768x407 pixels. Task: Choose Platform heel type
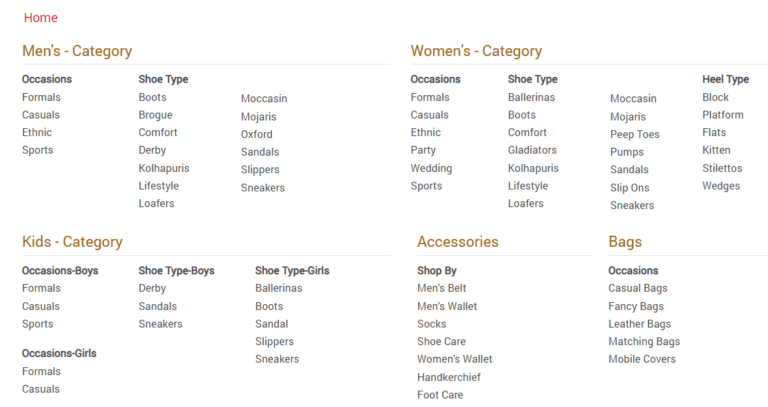[722, 115]
